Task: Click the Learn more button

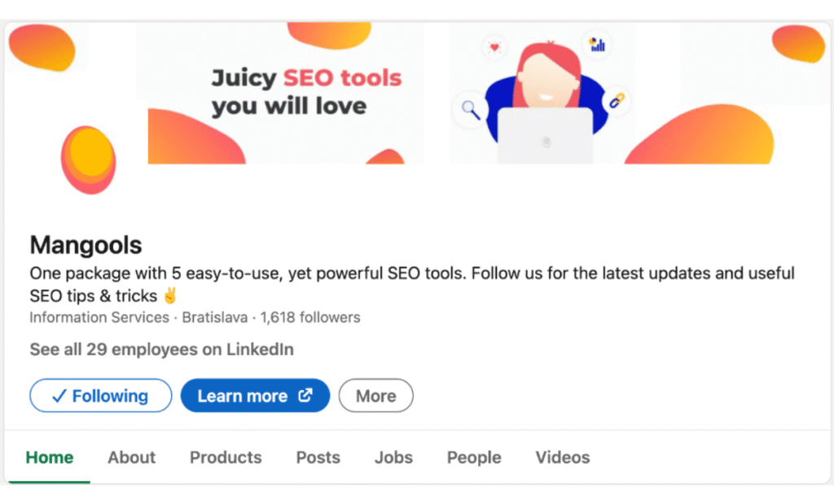Action: click(x=255, y=396)
